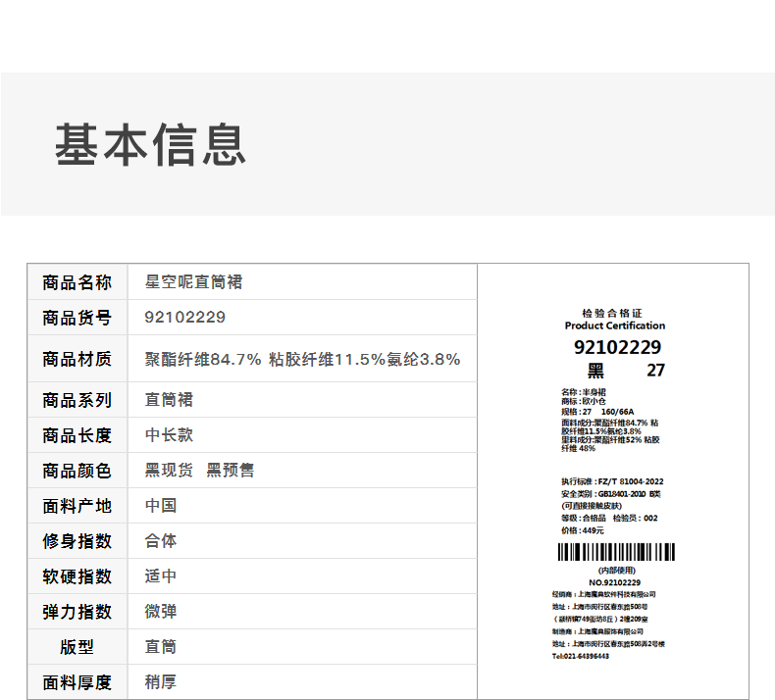The height and width of the screenshot is (700, 775).
Task: Click the material composition text 聚酯纤维84.7%
Action: coord(203,359)
